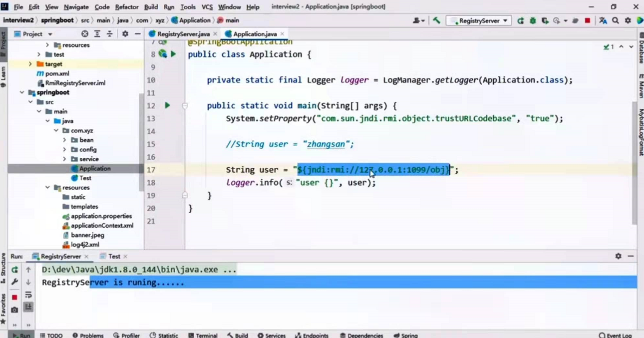644x338 pixels.
Task: Stop RegistryServer in the Run panel
Action: (x=14, y=298)
